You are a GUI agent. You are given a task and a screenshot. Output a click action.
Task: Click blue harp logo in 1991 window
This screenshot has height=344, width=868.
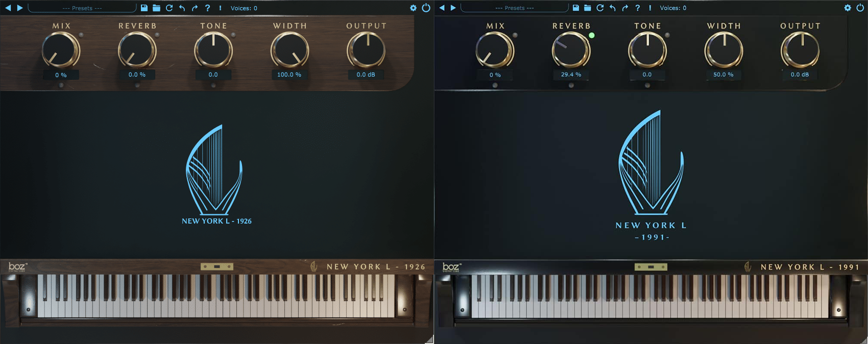point(651,162)
